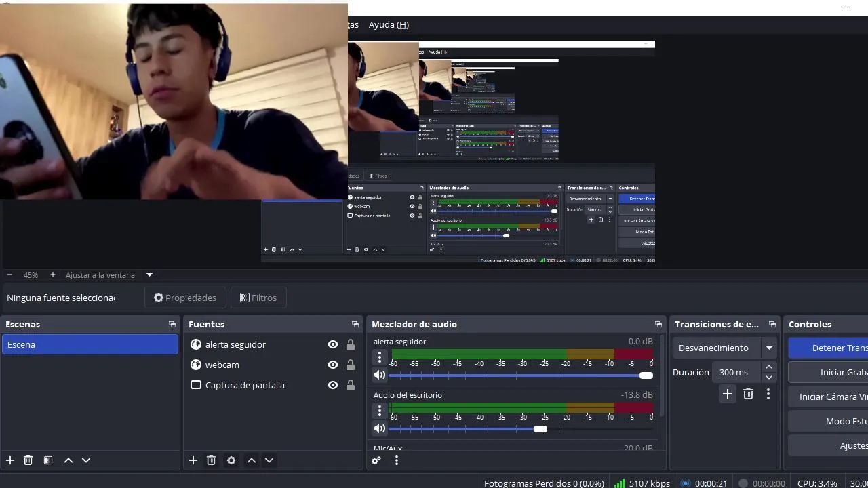Click 'Fotogramas Perdidos 0 (0.0%)' status

544,483
